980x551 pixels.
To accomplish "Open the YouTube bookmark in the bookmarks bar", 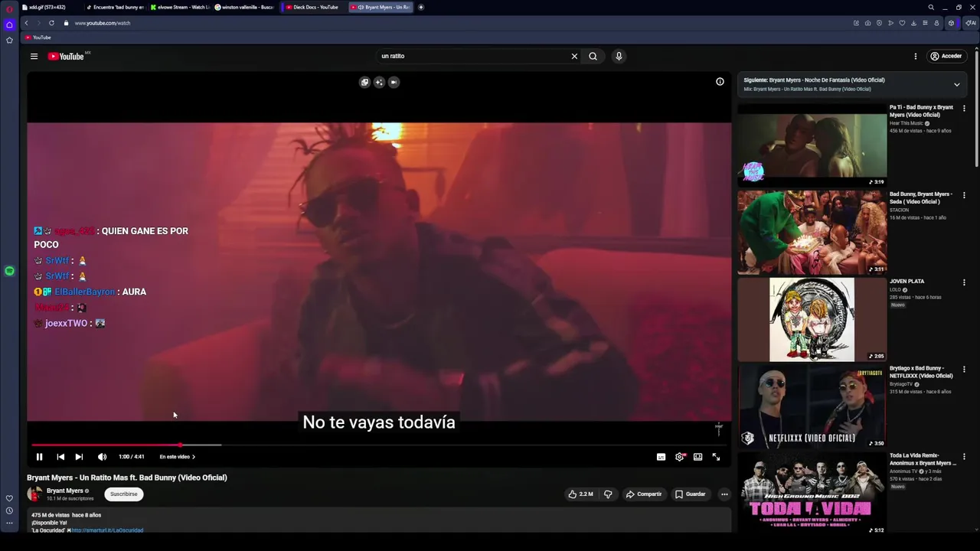I will (x=38, y=37).
